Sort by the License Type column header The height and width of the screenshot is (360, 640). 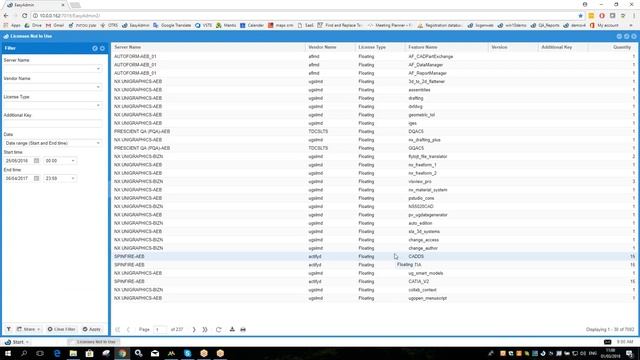click(x=380, y=47)
